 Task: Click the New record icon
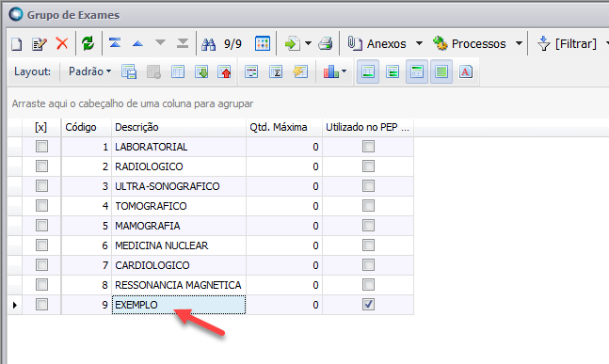(16, 44)
